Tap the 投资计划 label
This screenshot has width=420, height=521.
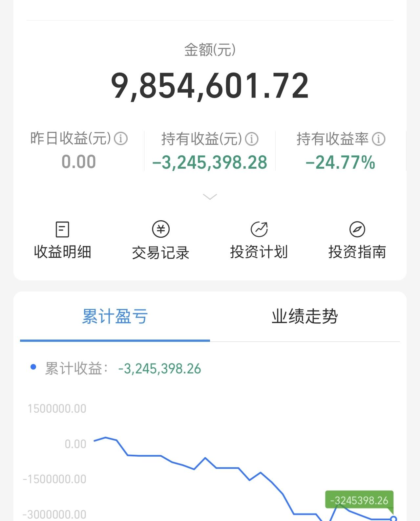(x=259, y=252)
